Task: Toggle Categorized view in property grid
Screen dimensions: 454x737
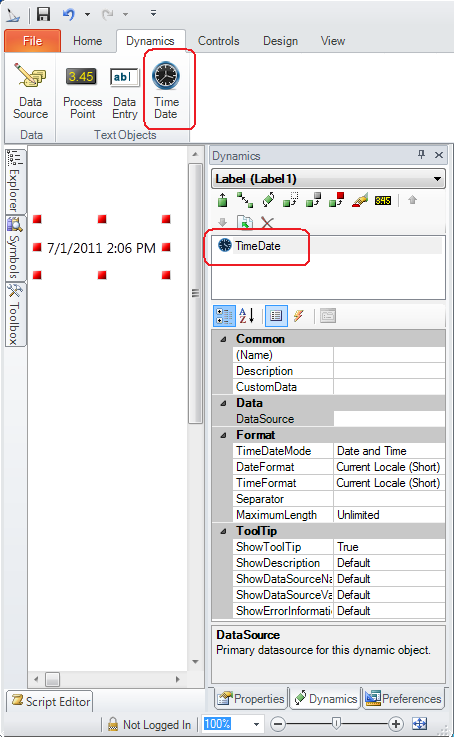Action: tap(224, 316)
